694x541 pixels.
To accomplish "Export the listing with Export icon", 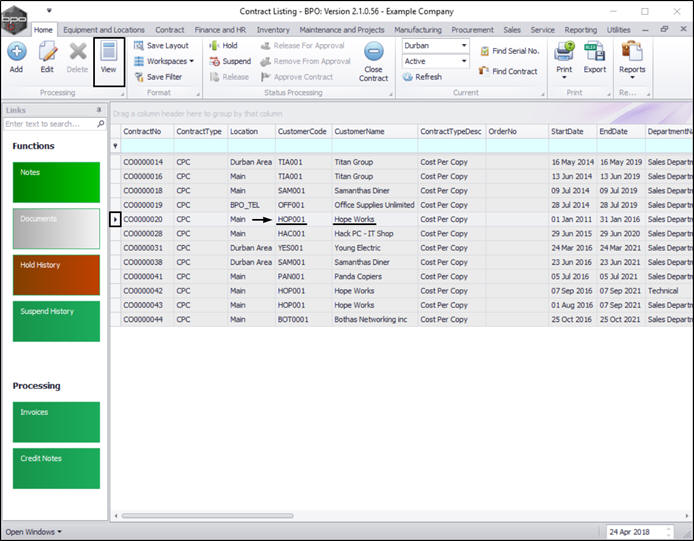I will tap(594, 51).
